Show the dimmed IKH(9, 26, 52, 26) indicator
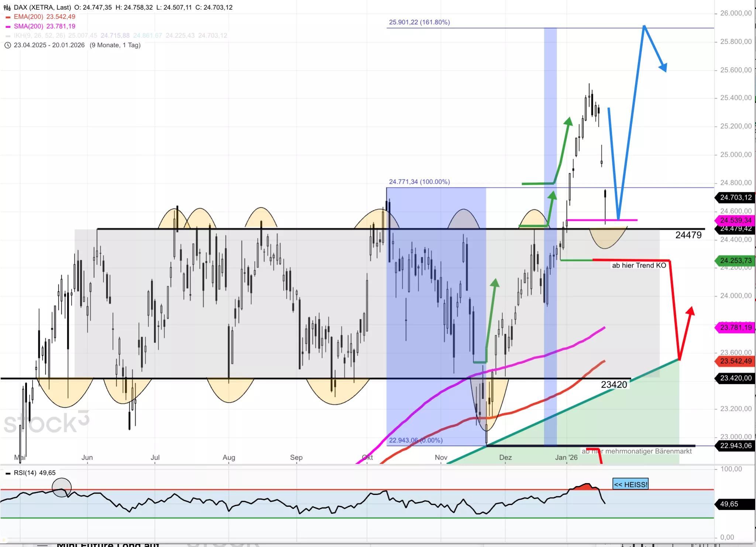This screenshot has height=547, width=756. point(39,35)
